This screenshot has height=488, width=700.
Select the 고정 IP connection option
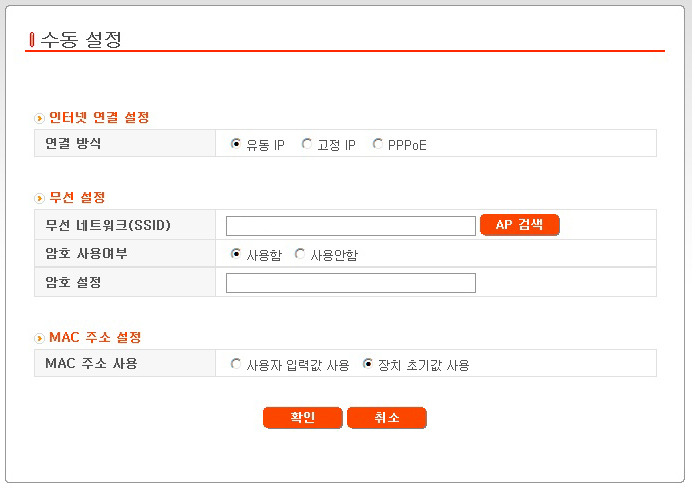click(306, 144)
